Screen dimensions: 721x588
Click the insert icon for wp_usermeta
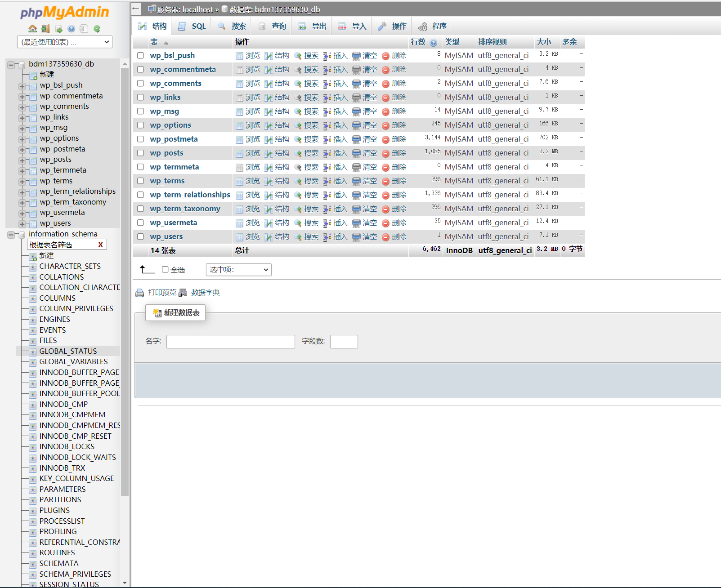click(x=327, y=223)
